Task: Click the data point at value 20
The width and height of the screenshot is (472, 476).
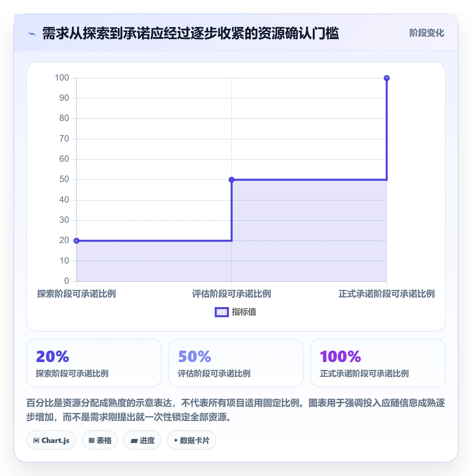Action: click(77, 241)
